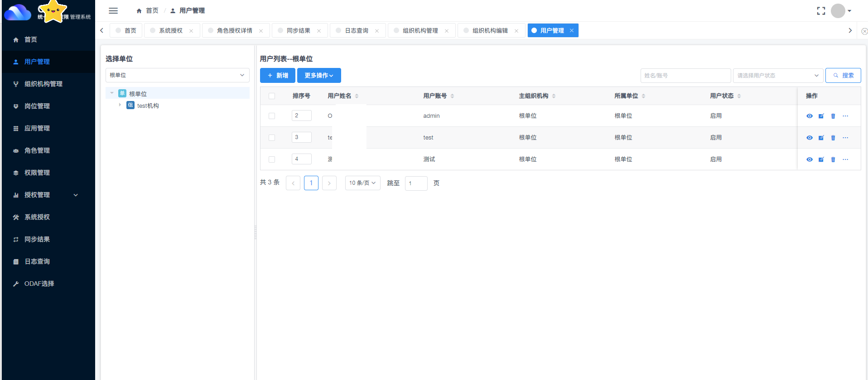The width and height of the screenshot is (868, 380).
Task: Open more actions for test row
Action: coord(845,138)
